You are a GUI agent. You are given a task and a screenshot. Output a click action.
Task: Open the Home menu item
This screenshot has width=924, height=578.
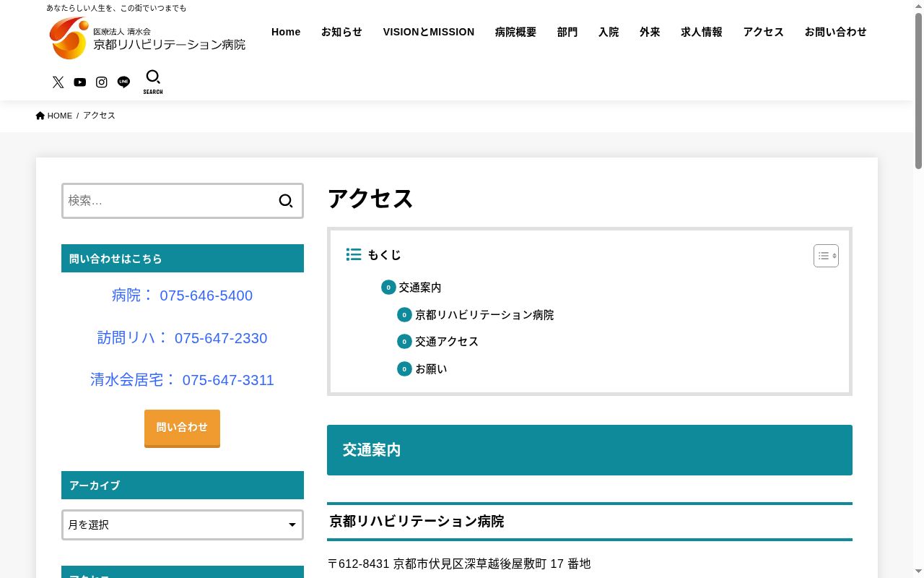[x=286, y=32]
